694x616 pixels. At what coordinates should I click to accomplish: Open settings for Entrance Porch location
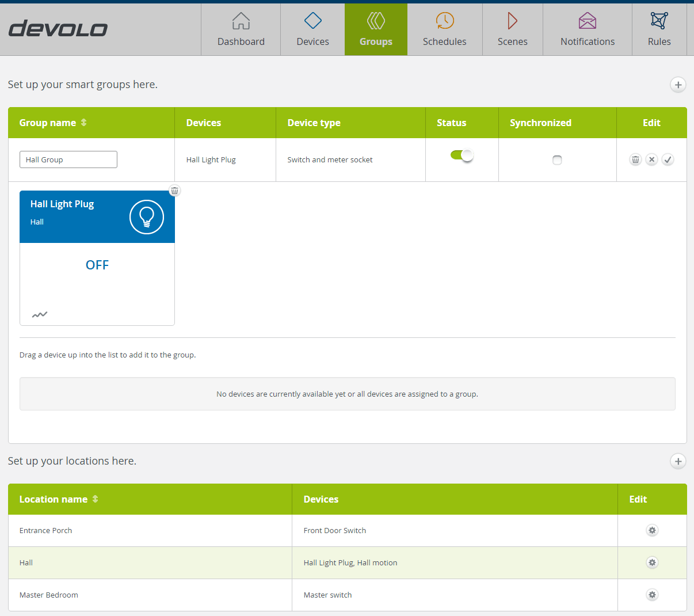click(652, 530)
